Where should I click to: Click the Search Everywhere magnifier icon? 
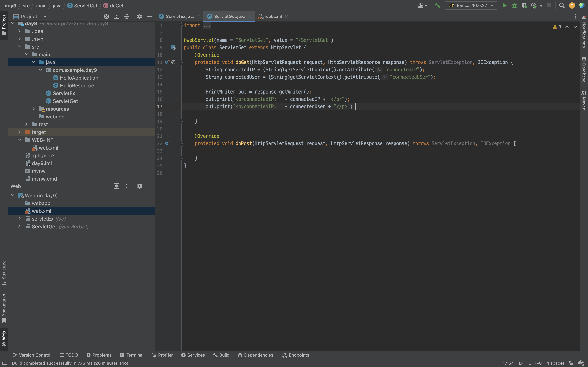[x=562, y=6]
